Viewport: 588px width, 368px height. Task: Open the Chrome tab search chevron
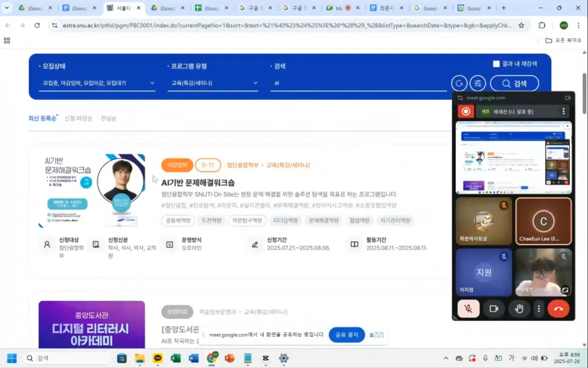click(7, 8)
